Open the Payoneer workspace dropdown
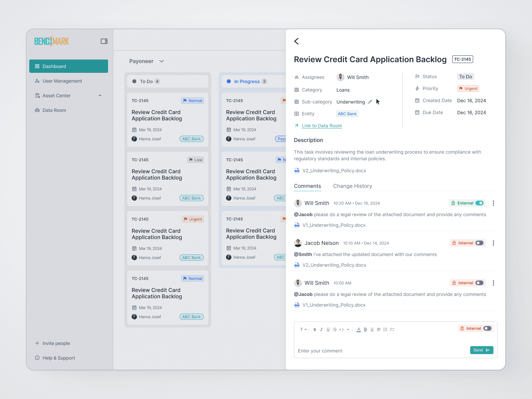 coord(147,61)
